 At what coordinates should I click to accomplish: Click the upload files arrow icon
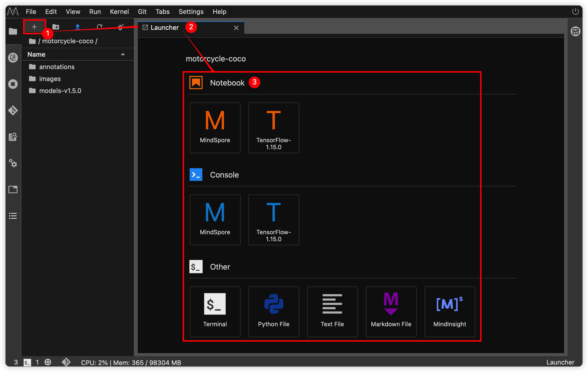tap(78, 27)
